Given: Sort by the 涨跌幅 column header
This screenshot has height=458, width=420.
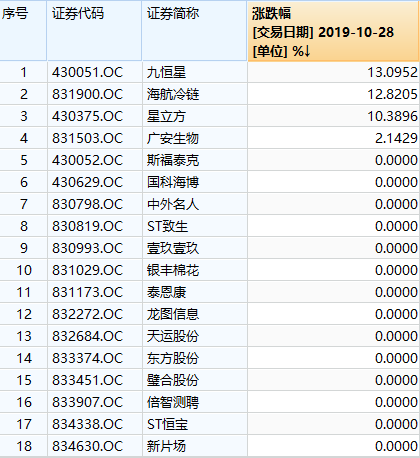Looking at the screenshot, I should point(333,31).
